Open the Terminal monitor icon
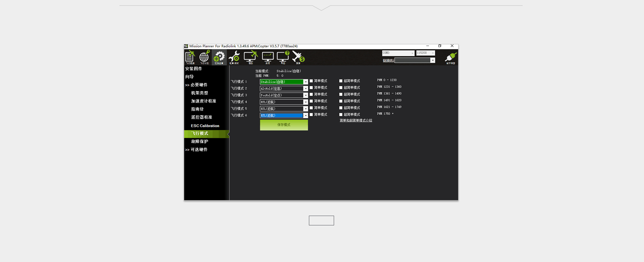 click(268, 57)
